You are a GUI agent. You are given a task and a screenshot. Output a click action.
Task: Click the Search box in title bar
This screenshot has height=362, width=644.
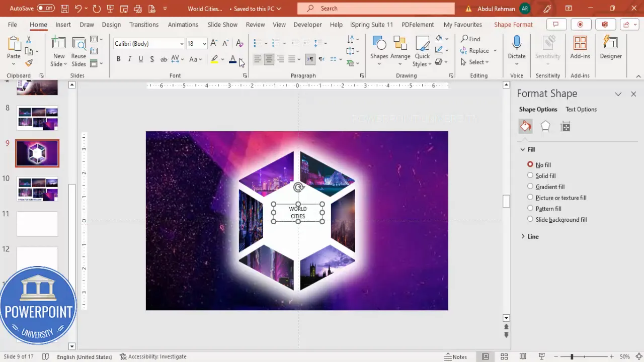point(376,9)
